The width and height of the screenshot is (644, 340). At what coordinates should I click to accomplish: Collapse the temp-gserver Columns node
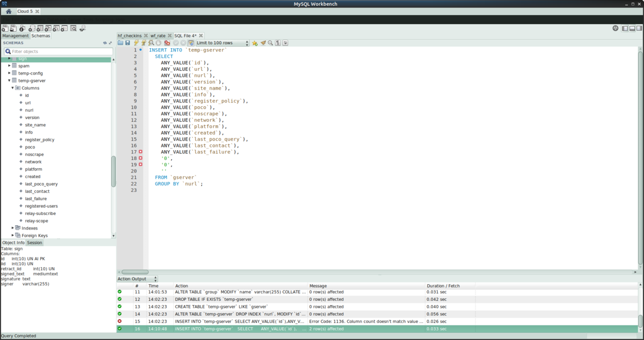point(12,87)
